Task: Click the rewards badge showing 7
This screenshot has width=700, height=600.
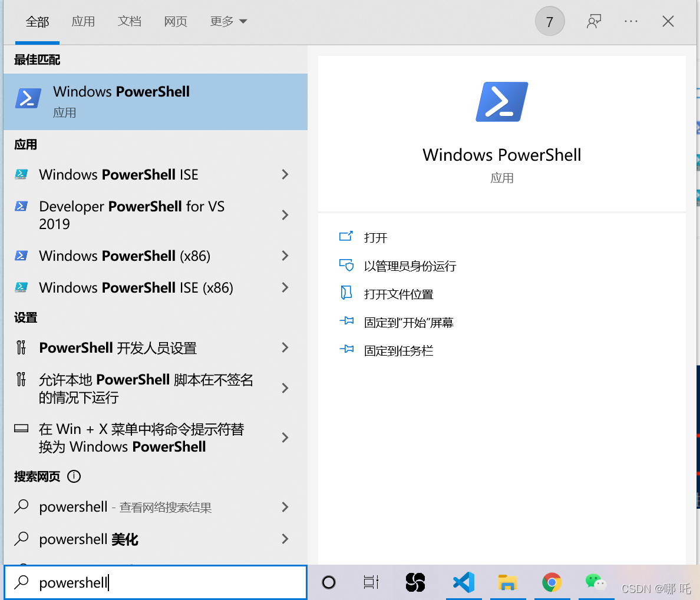Action: 550,21
